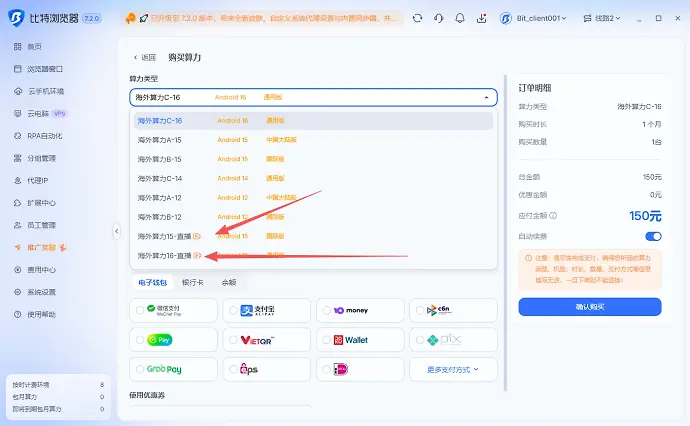Viewport: 690px width, 426px height.
Task: Go to 云手机环境 in the sidebar
Action: point(40,91)
